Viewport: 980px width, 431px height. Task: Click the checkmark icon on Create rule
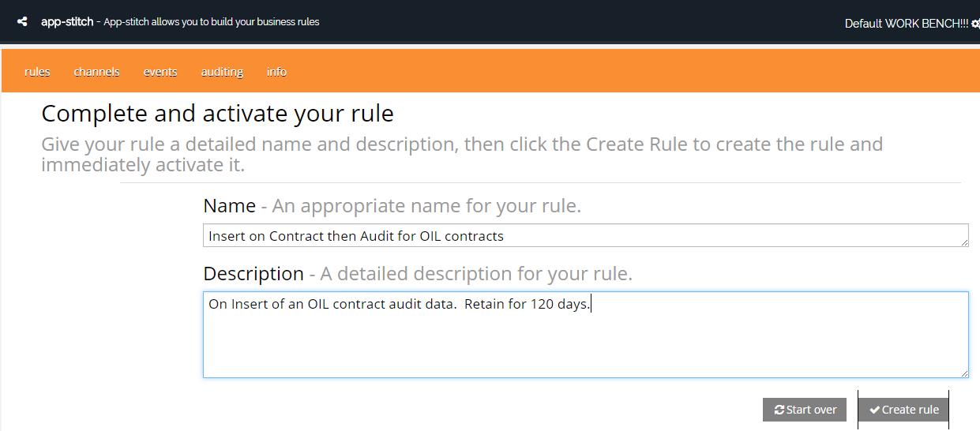click(874, 410)
